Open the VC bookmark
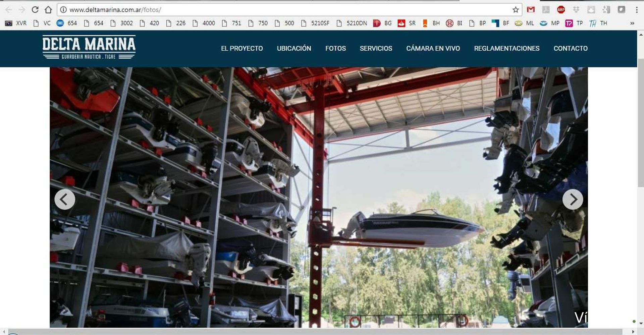This screenshot has height=335, width=644. 42,23
